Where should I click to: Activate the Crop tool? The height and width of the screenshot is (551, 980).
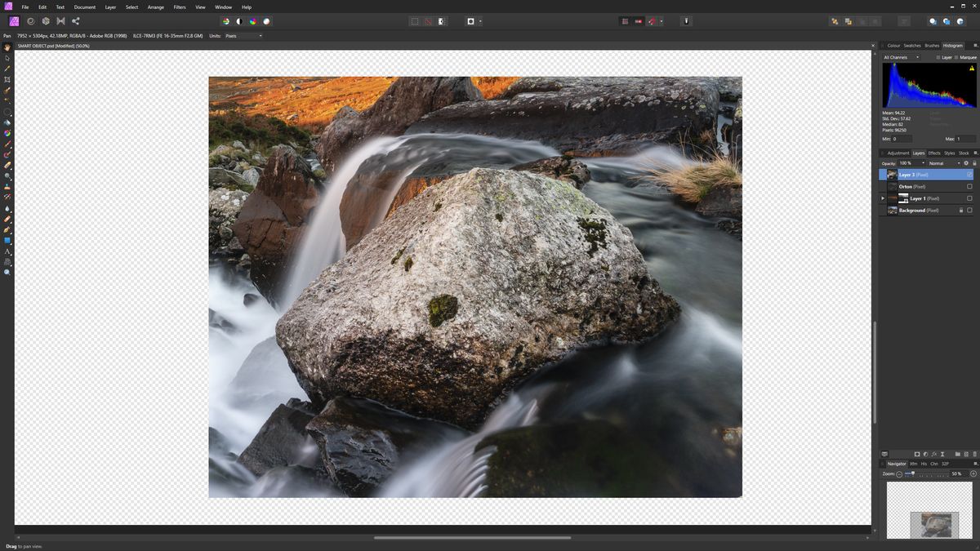pyautogui.click(x=7, y=78)
